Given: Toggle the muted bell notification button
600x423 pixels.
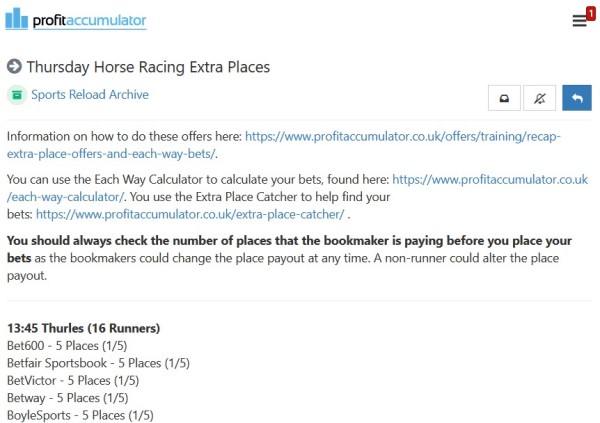Looking at the screenshot, I should [x=540, y=97].
